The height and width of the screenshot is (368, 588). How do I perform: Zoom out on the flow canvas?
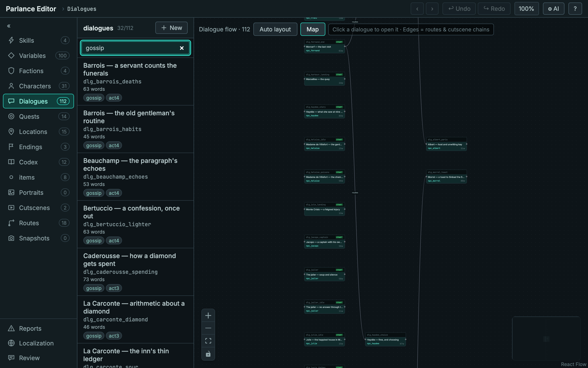(x=208, y=328)
